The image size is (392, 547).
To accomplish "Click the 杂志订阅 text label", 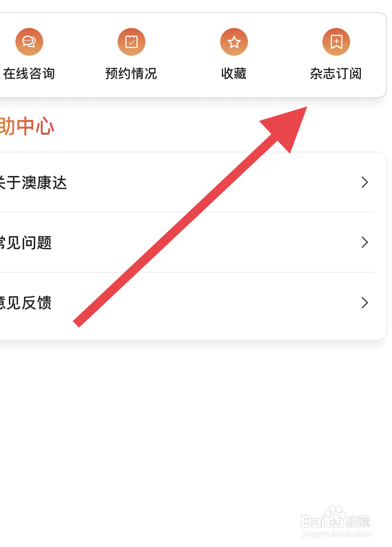I will click(336, 74).
